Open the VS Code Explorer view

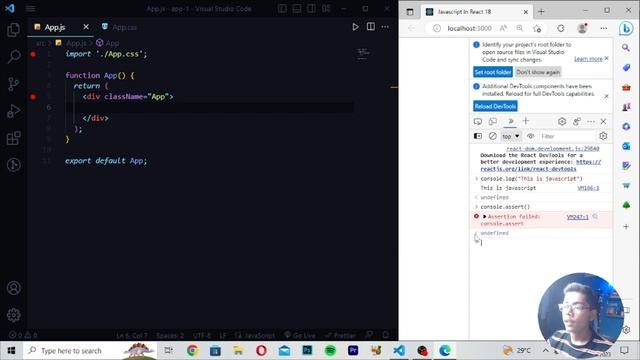[13, 30]
